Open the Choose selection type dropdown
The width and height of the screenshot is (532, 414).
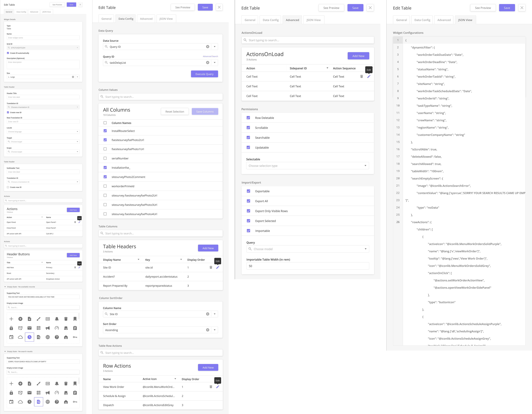(307, 166)
